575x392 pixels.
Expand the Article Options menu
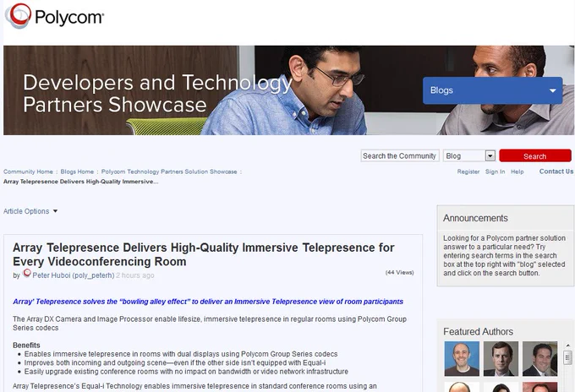tap(30, 211)
